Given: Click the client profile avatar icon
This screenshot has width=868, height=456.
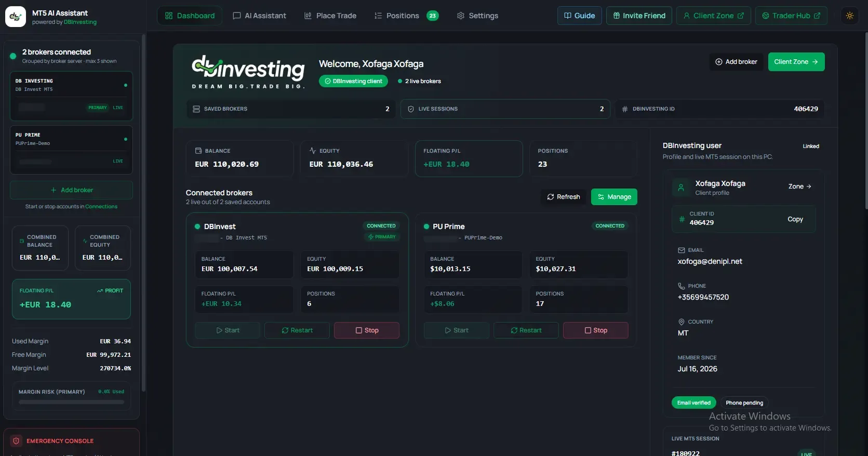Looking at the screenshot, I should point(681,187).
